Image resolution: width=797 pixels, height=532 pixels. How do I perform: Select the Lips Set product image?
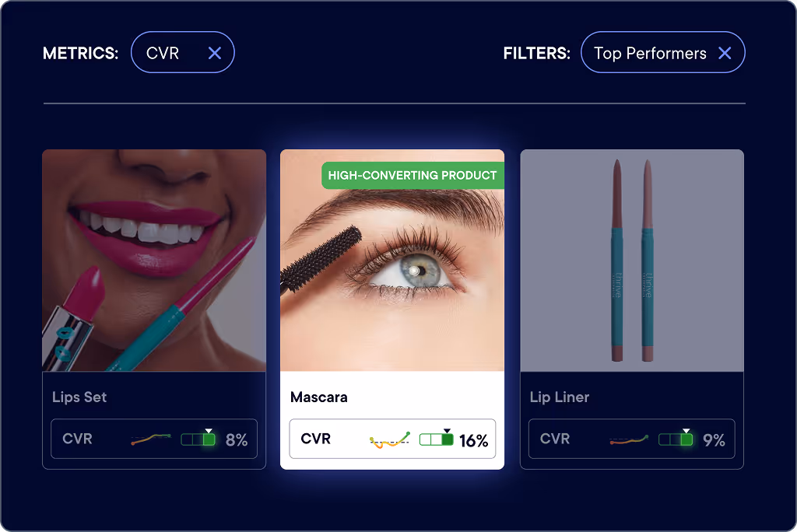154,260
